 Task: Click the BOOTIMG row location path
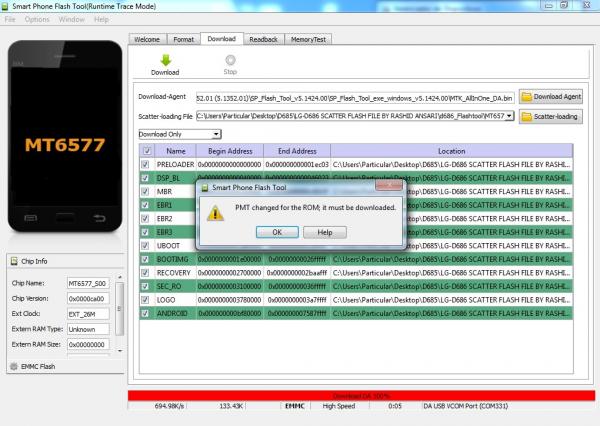point(452,260)
